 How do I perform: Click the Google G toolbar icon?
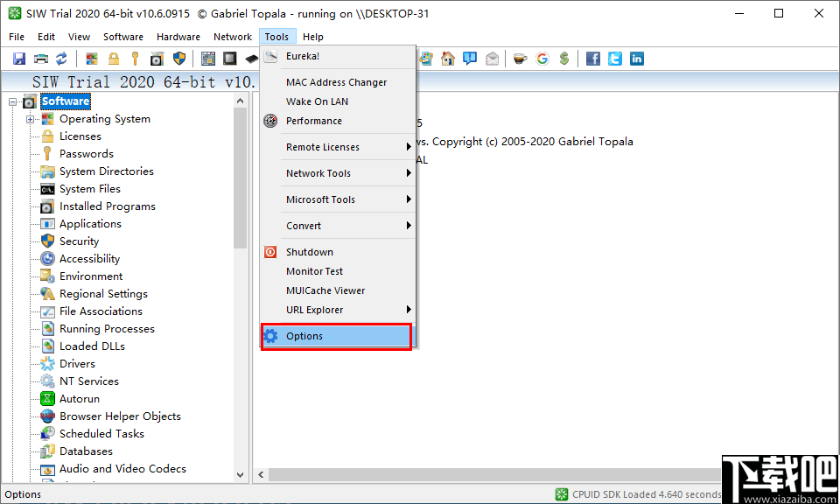(542, 59)
